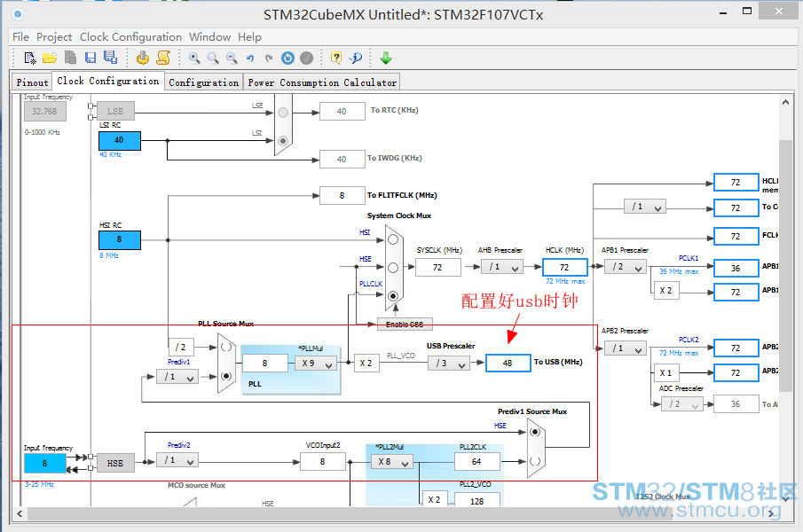Image resolution: width=803 pixels, height=532 pixels.
Task: Open the Prediv2 divider dropdown
Action: tap(177, 461)
